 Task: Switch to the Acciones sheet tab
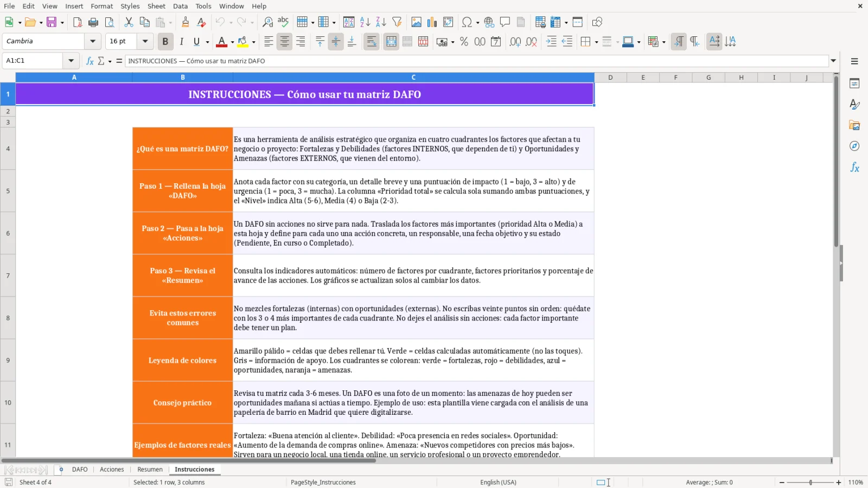[x=112, y=470]
